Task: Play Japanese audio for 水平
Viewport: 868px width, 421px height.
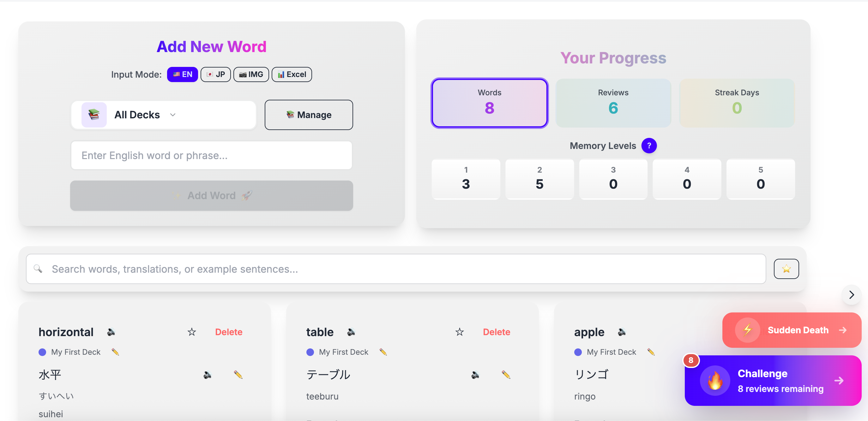Action: click(x=208, y=375)
